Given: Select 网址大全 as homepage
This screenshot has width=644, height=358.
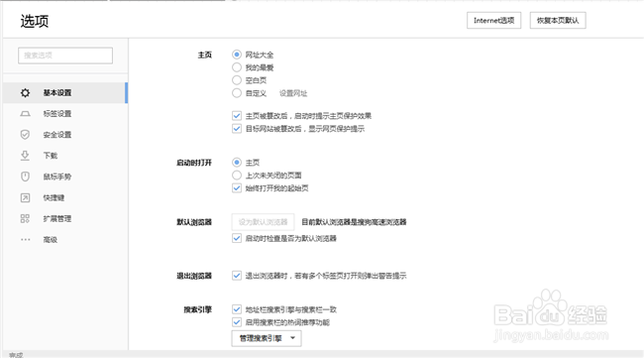Looking at the screenshot, I should (237, 55).
